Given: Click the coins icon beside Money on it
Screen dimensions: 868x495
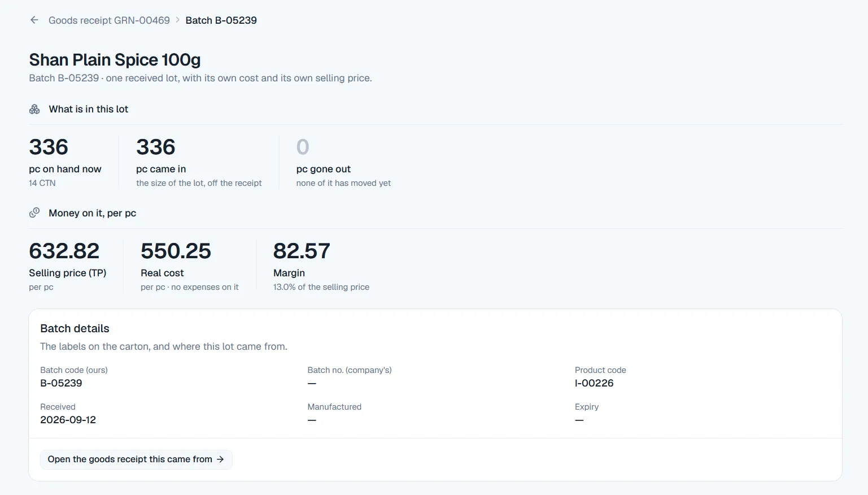Looking at the screenshot, I should coord(34,213).
